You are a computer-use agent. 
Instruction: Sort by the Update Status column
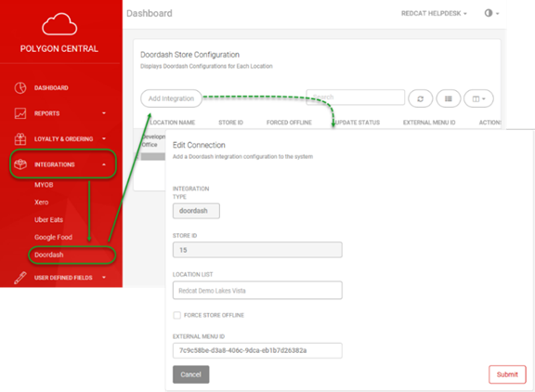click(x=358, y=123)
